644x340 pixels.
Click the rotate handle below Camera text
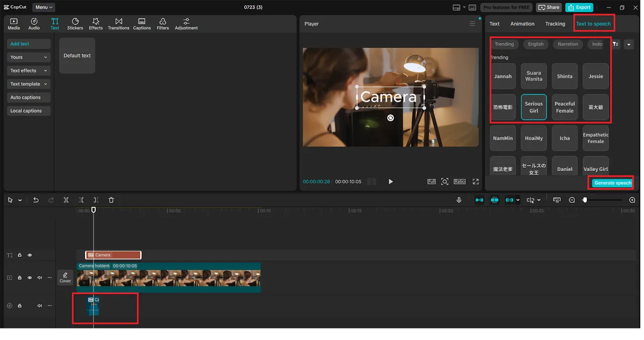point(390,118)
